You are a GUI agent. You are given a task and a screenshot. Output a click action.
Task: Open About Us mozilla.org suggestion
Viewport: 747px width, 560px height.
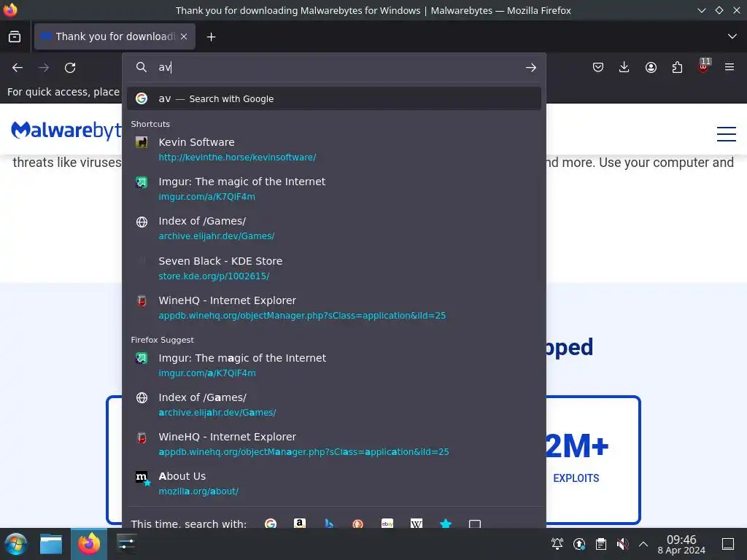[x=334, y=483]
